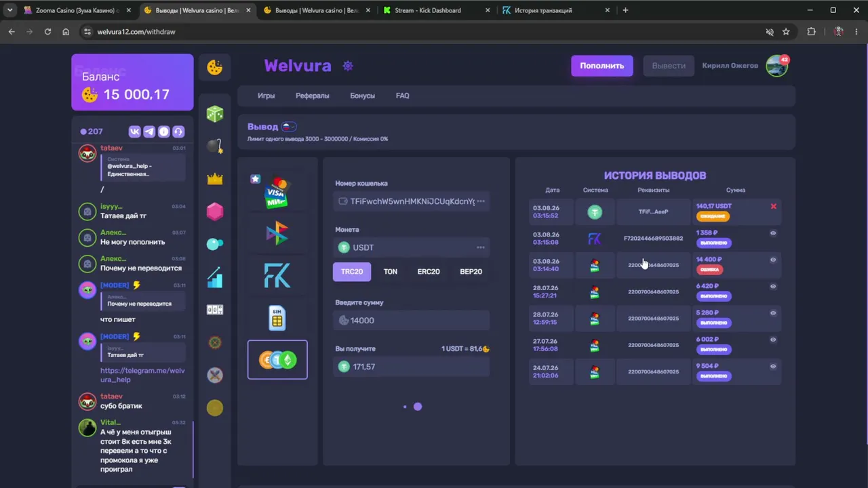Open the gold crown game icon
The width and height of the screenshot is (868, 488).
[215, 179]
